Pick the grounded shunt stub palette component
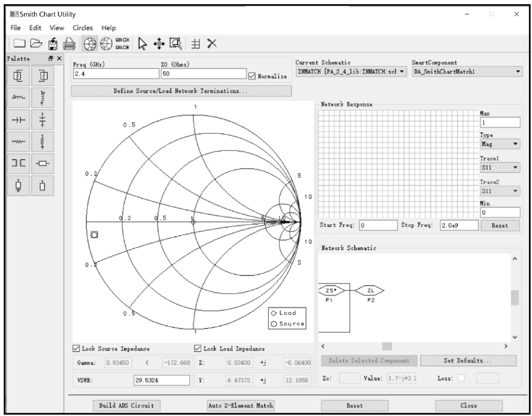The height and width of the screenshot is (416, 532). pyautogui.click(x=18, y=185)
